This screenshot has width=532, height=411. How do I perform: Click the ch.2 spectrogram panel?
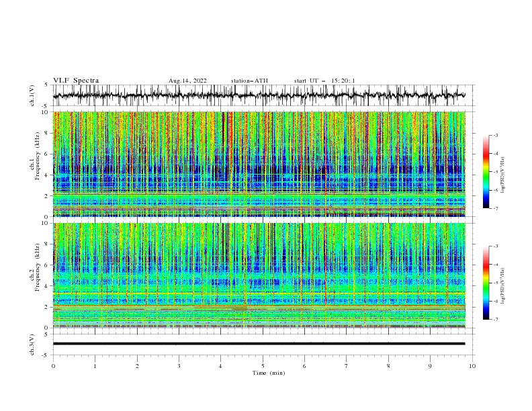tap(259, 275)
